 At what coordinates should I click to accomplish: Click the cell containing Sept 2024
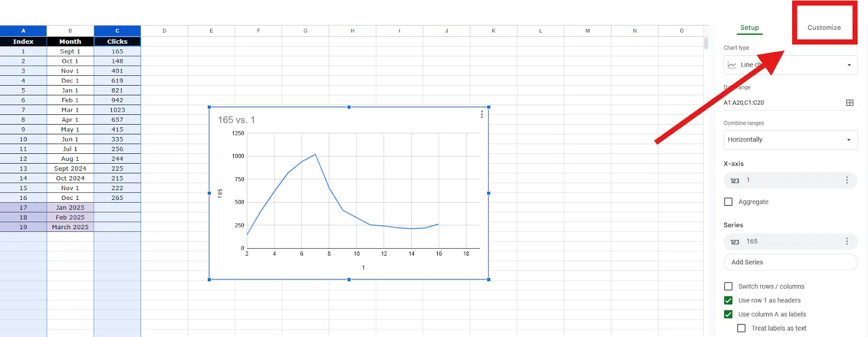coord(71,168)
